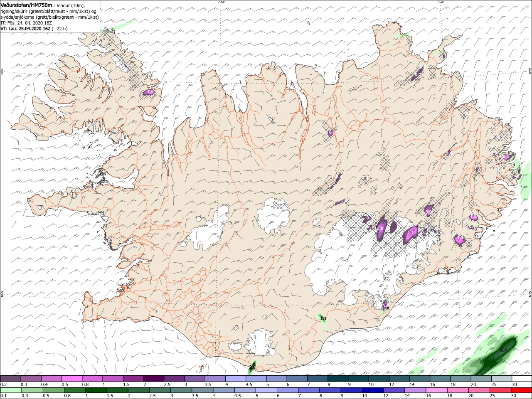Image resolution: width=532 pixels, height=399 pixels.
Task: Pick the light lavender top-row swatch between 4 and 4.5
Action: coord(236,378)
